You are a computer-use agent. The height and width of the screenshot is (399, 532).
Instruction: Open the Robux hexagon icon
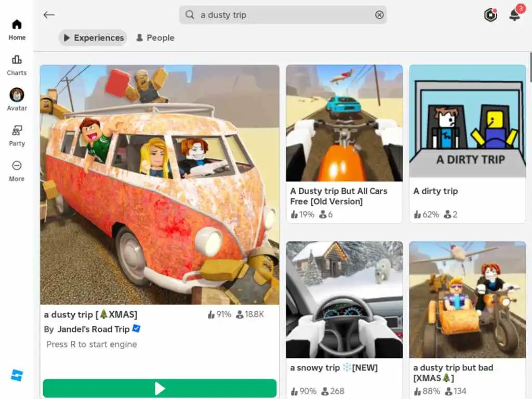490,15
